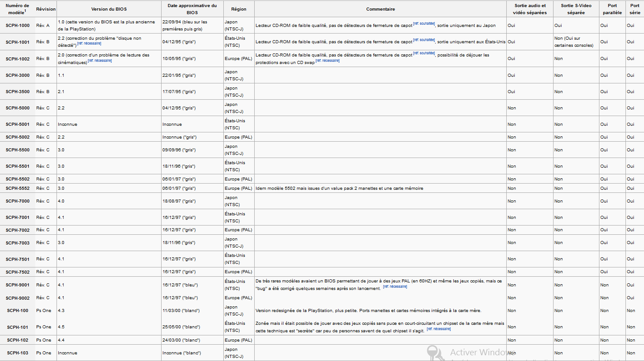Click the "Port série" column header

pyautogui.click(x=635, y=9)
